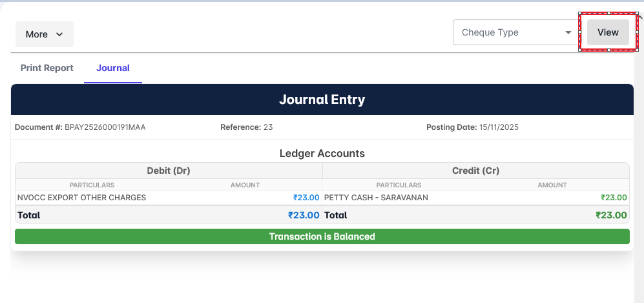Screen dimensions: 644x303
Task: Click the Ledger Accounts heading
Action: click(x=322, y=154)
